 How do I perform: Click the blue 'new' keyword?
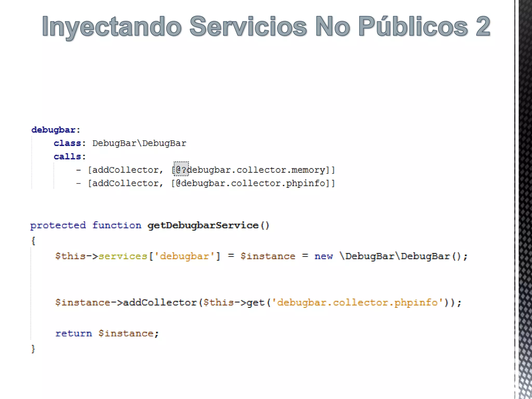click(x=323, y=256)
